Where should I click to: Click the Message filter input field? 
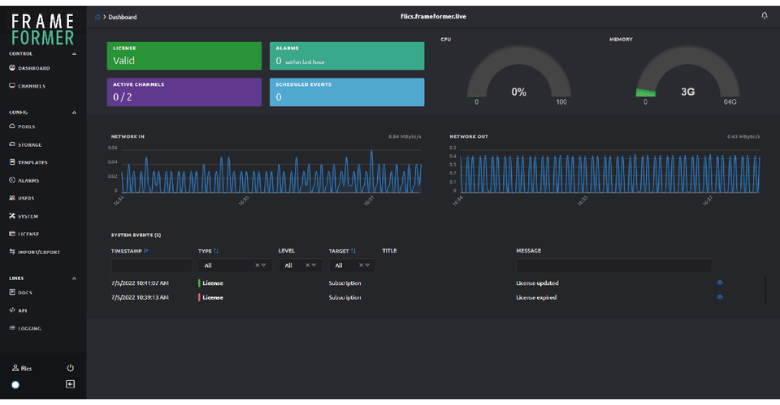[x=612, y=265]
